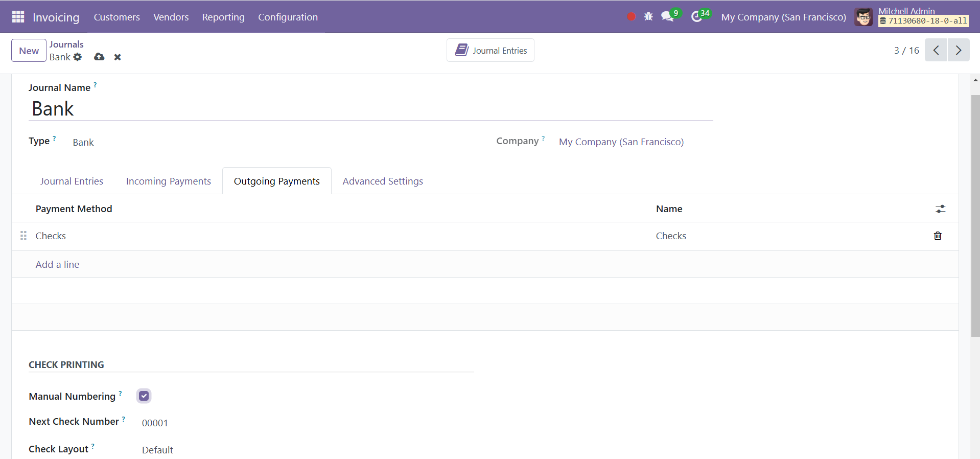Image resolution: width=980 pixels, height=459 pixels.
Task: Open the Mitchell Admin user menu
Action: [912, 17]
